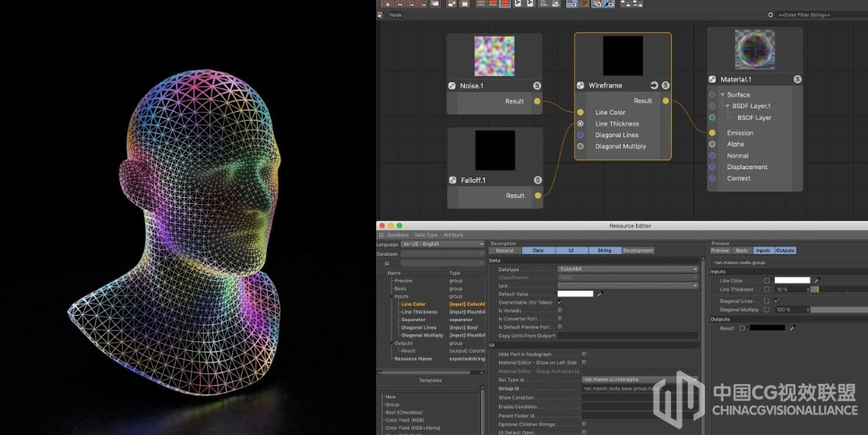Toggle solo S icon on Falloff.1 node
The height and width of the screenshot is (435, 868).
point(537,180)
